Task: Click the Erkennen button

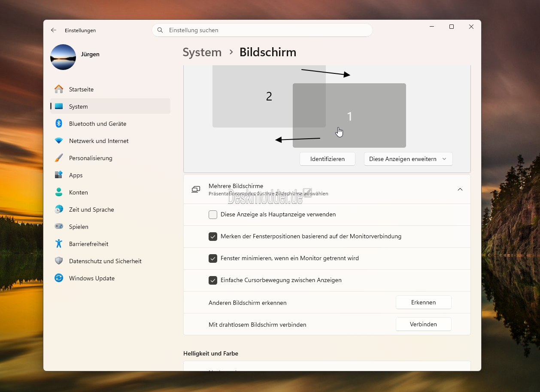Action: coord(423,302)
